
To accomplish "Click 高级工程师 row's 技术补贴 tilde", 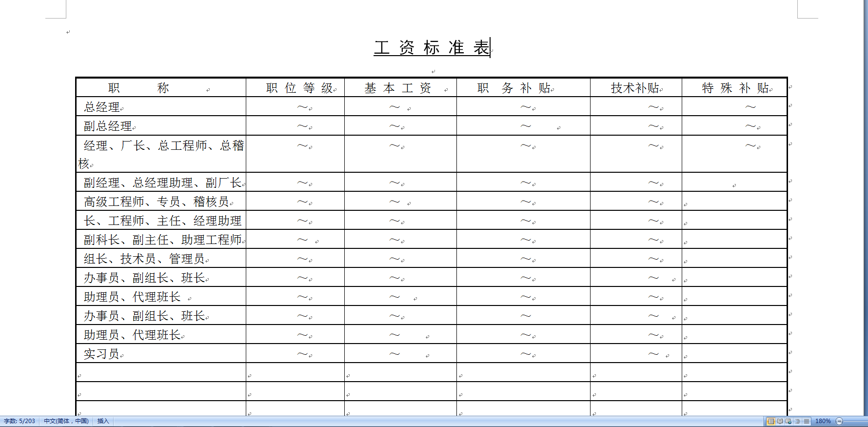I will (653, 202).
